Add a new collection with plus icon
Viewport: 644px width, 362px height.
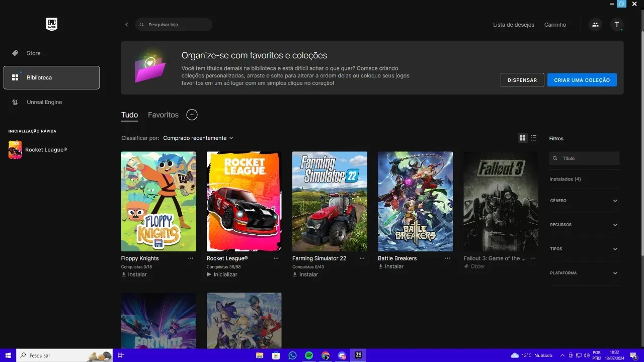192,115
